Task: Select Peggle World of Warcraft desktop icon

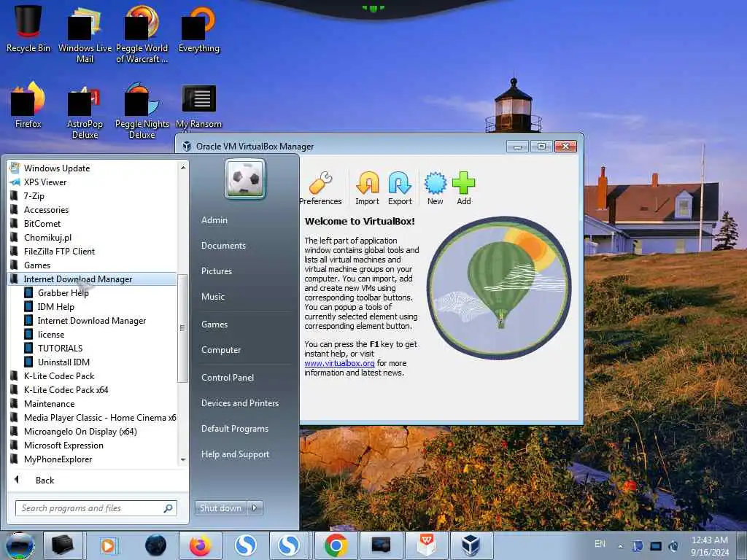Action: 142,34
